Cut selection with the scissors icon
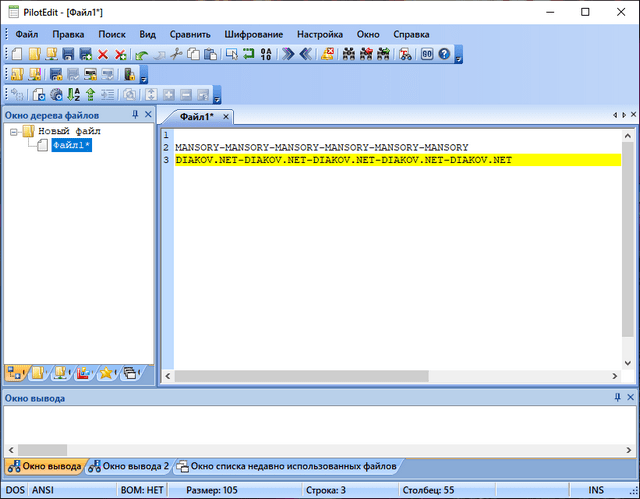The width and height of the screenshot is (640, 499). click(176, 54)
